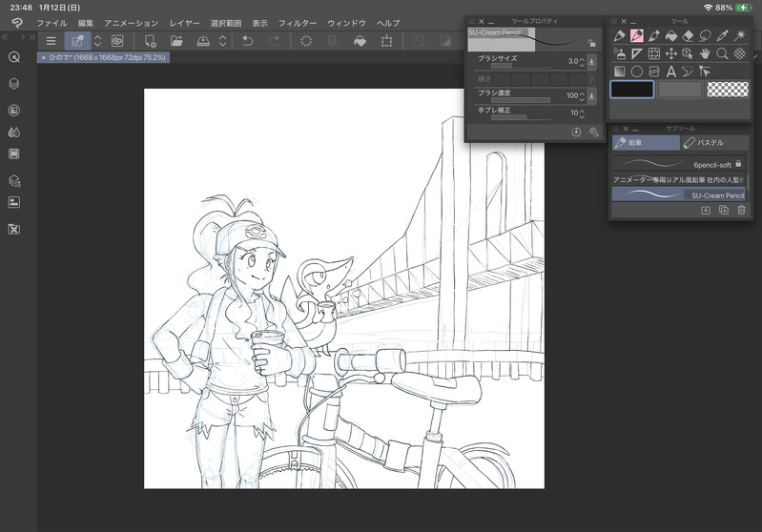Choose the black main color swatch
The width and height of the screenshot is (762, 532).
(631, 90)
